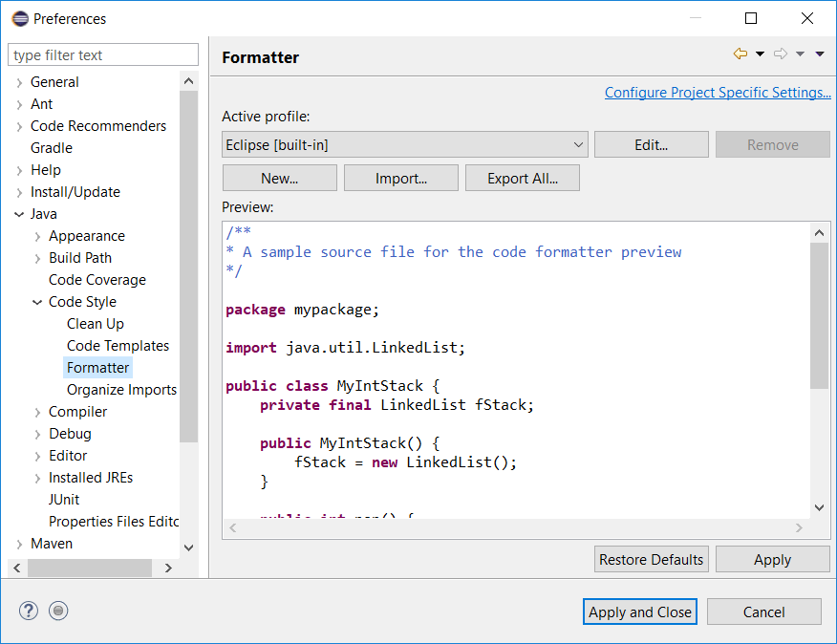Follow the Configure Project Specific Settings link
The width and height of the screenshot is (837, 644).
[x=718, y=92]
